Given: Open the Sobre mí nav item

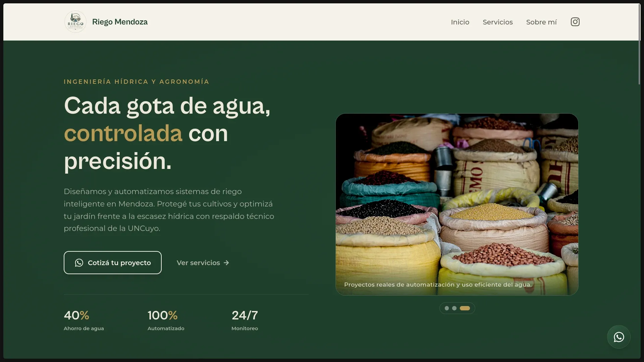Looking at the screenshot, I should (x=541, y=22).
